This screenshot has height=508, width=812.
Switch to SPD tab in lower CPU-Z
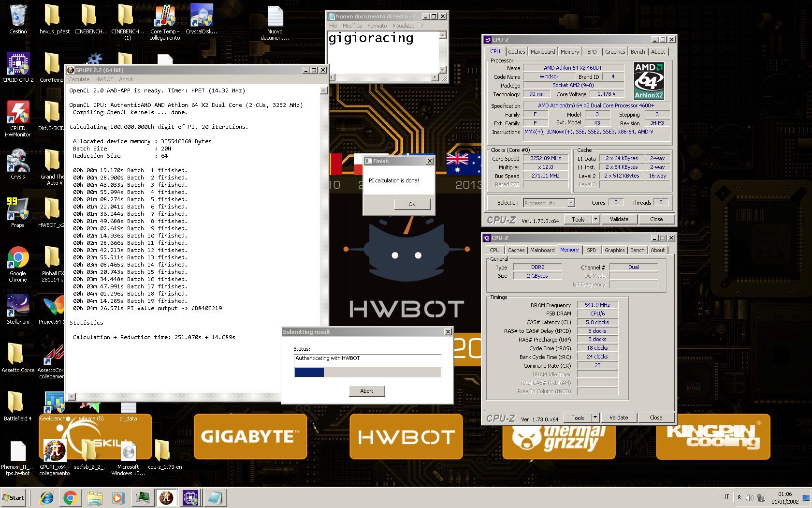(x=591, y=250)
